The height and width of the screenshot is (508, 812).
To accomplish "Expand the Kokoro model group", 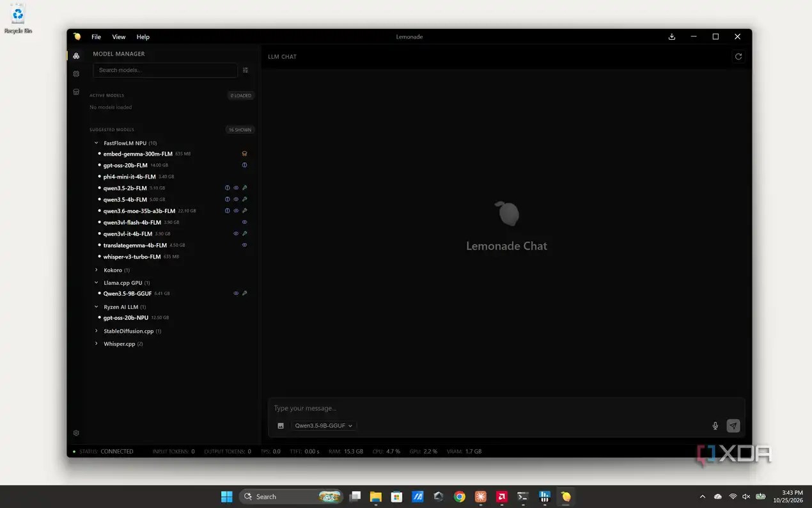I will 97,270.
